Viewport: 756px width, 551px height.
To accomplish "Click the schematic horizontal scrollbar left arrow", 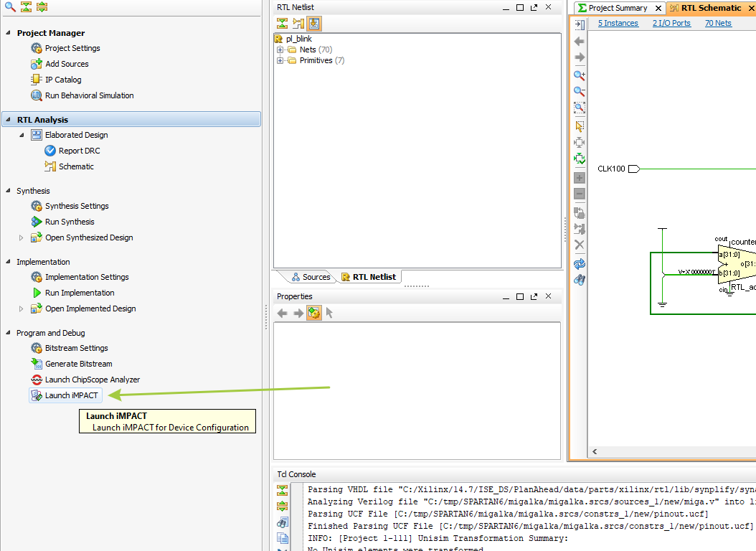I will point(595,452).
